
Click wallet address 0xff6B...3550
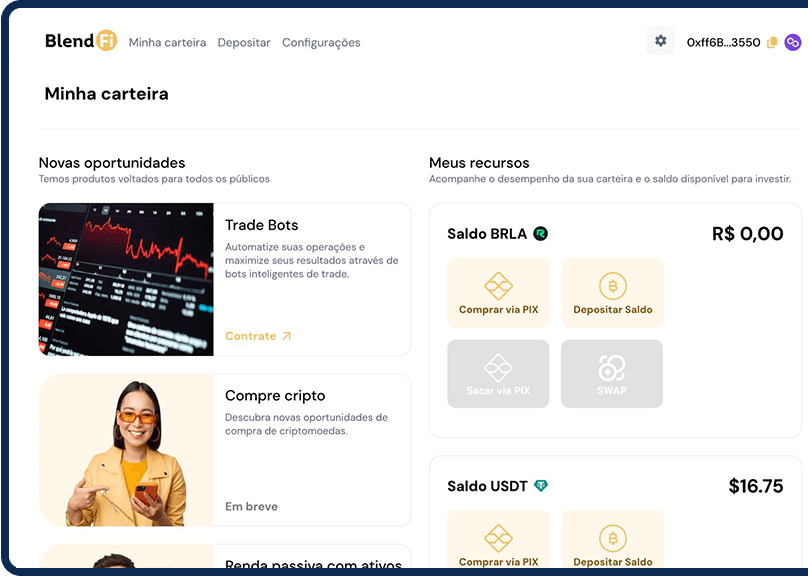723,42
